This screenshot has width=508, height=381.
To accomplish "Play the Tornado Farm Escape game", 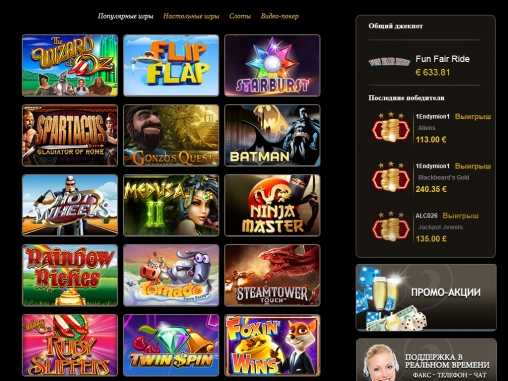I will (171, 275).
